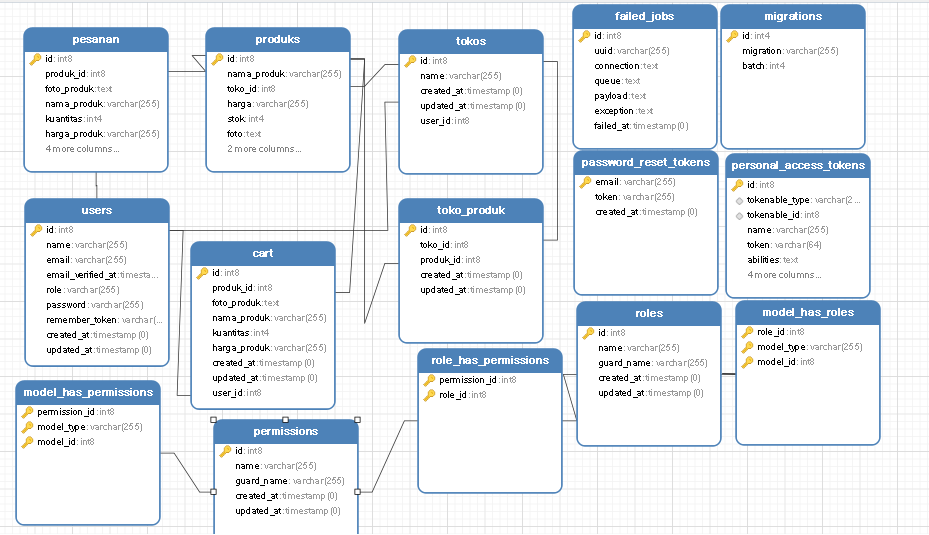Click key icon beside model_has_permissions model_type
The width and height of the screenshot is (929, 535).
(x=27, y=427)
